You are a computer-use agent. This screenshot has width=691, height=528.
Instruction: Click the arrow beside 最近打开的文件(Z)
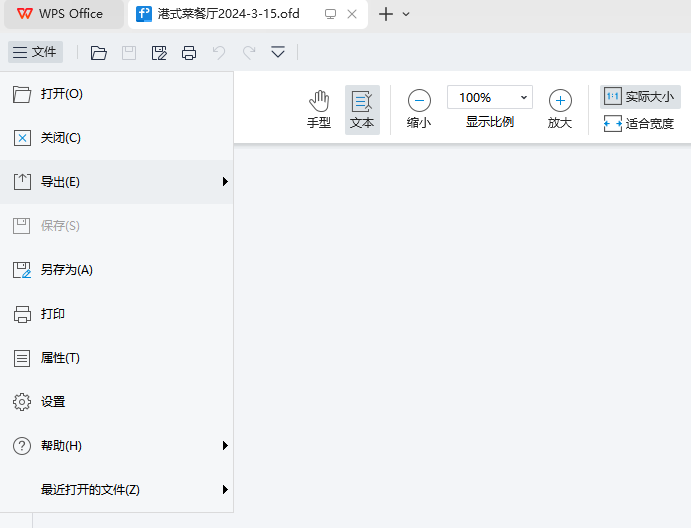click(225, 490)
